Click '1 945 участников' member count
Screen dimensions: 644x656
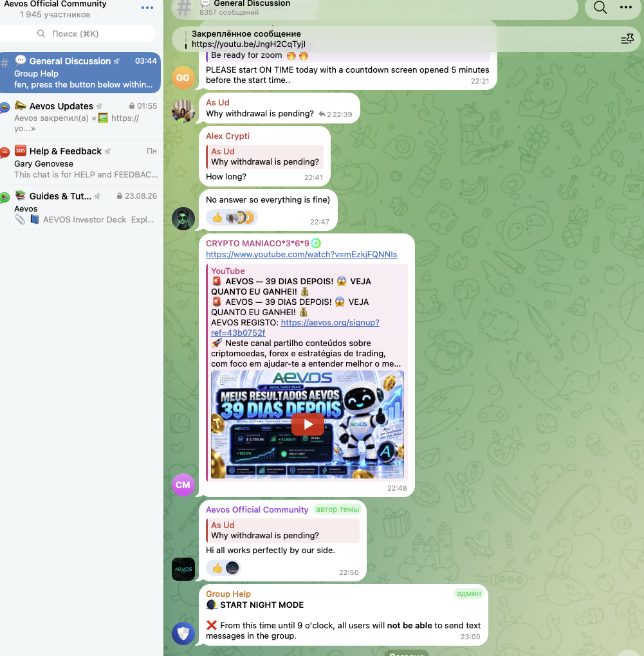55,15
